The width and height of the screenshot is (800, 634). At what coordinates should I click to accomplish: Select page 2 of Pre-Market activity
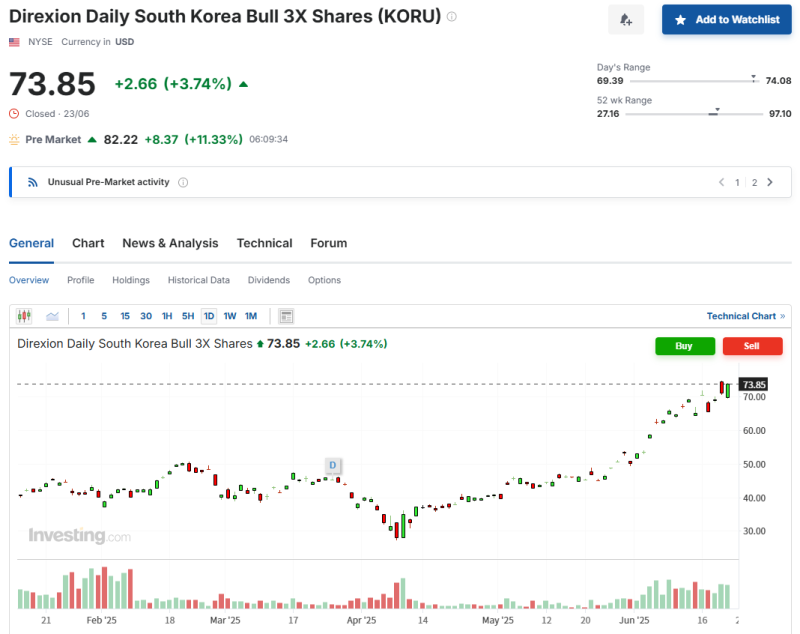coord(755,182)
